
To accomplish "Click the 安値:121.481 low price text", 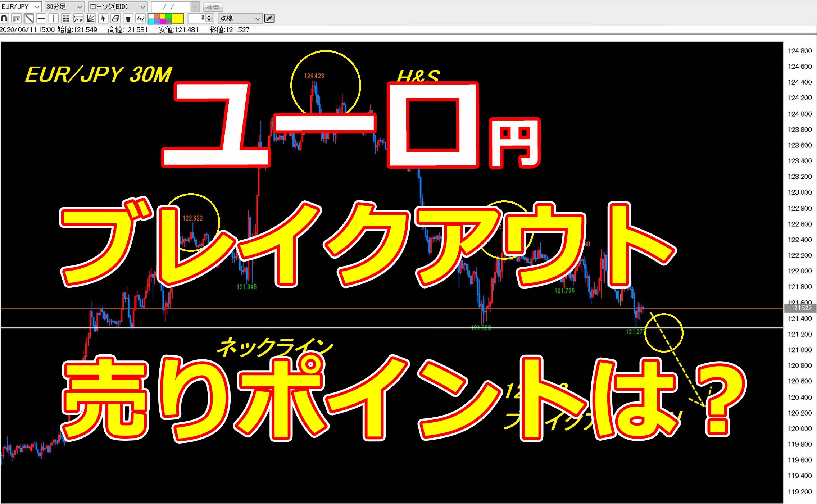I will coord(178,30).
